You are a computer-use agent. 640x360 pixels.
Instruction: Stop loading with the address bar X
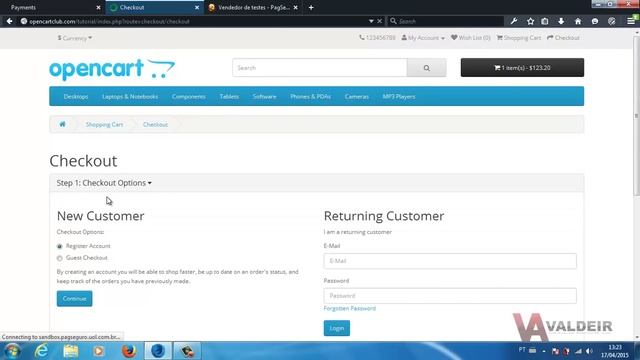click(380, 21)
